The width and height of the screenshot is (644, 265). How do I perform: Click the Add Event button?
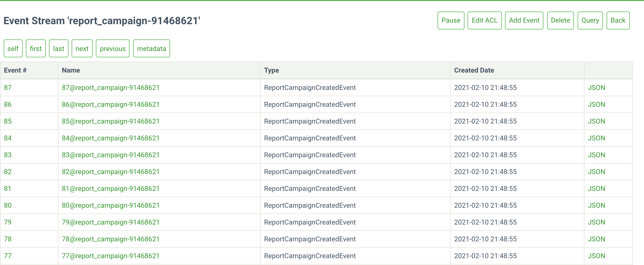pos(524,21)
